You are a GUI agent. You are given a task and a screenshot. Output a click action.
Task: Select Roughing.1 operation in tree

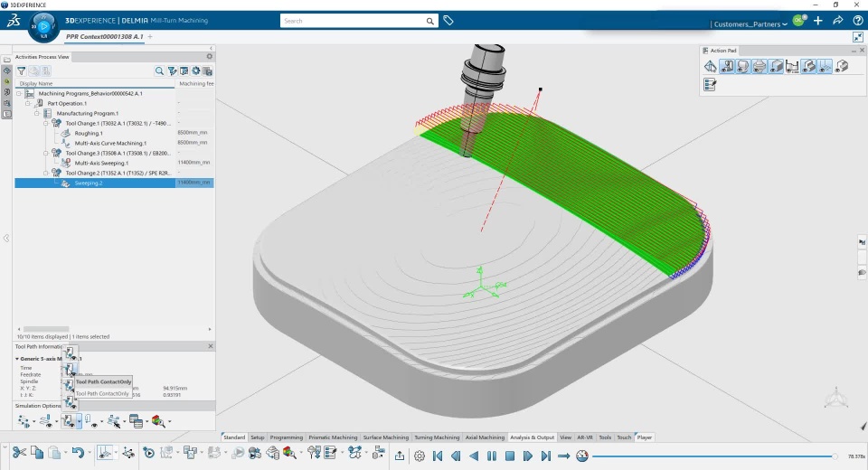[x=89, y=134]
